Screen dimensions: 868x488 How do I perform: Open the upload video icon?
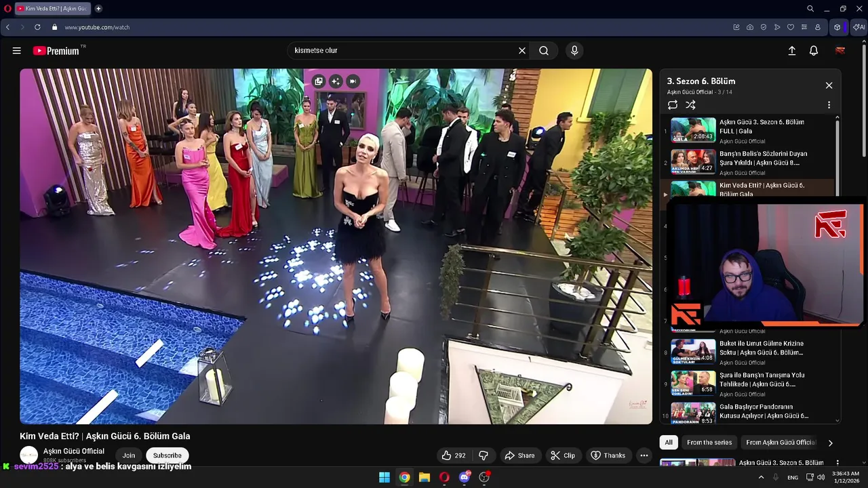[791, 51]
